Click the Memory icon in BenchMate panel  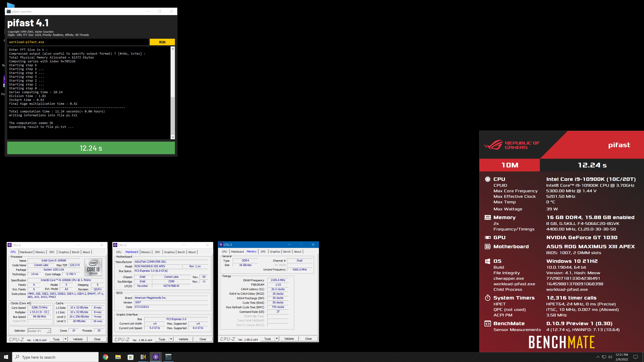pyautogui.click(x=488, y=217)
